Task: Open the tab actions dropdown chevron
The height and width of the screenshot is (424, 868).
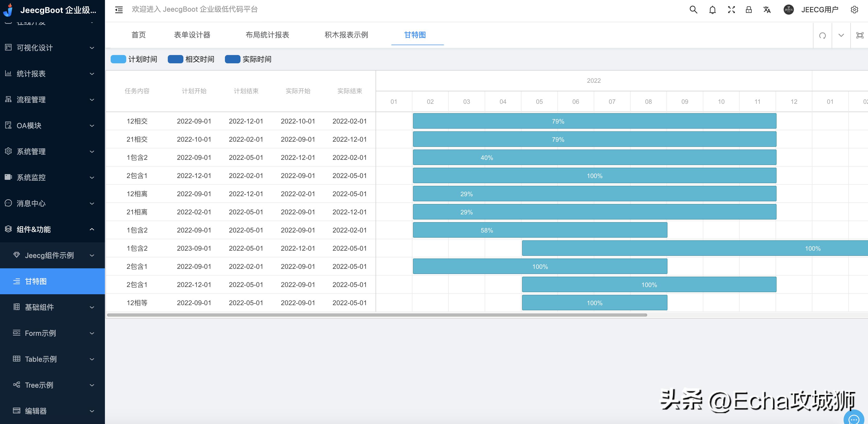Action: (840, 35)
